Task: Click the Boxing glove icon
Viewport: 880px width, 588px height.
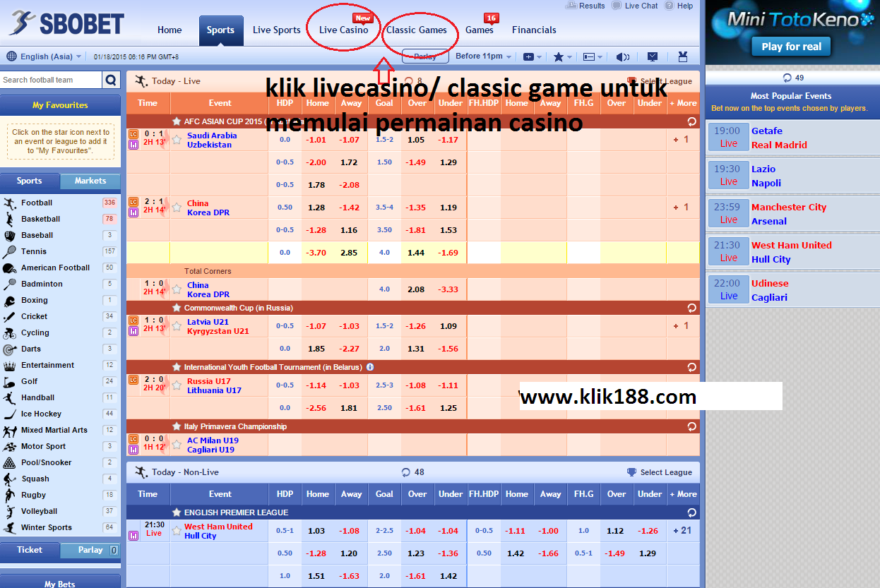Action: [9, 301]
